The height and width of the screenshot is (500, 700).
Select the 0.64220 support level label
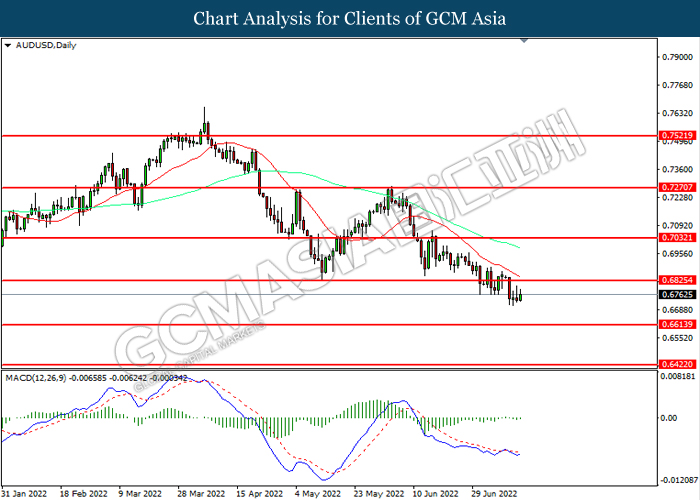(x=677, y=364)
